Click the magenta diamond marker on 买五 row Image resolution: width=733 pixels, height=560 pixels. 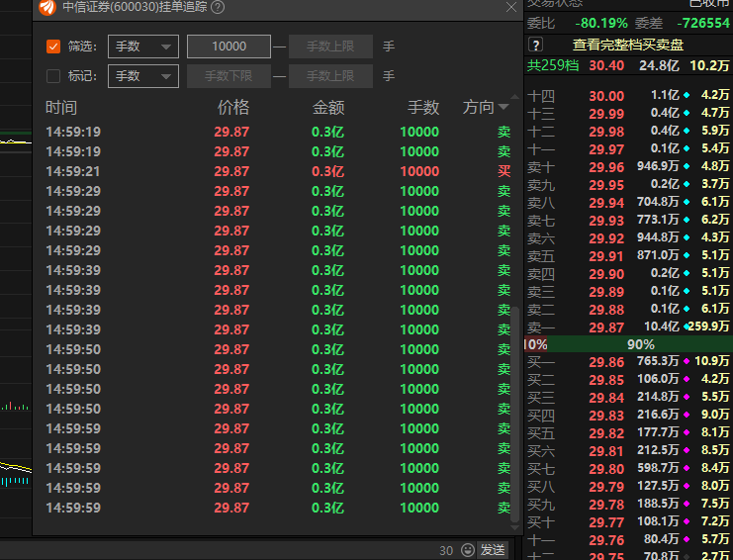pos(687,432)
